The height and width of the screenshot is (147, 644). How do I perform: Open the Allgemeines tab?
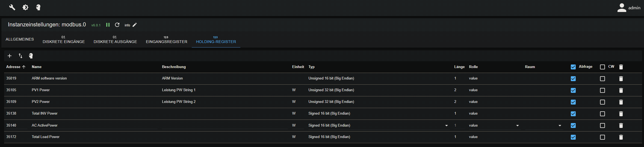pyautogui.click(x=20, y=39)
